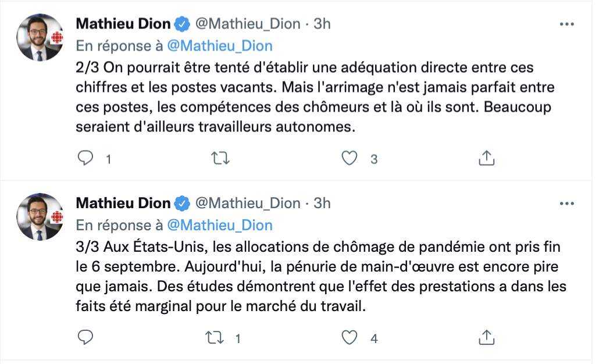Image resolution: width=599 pixels, height=364 pixels.
Task: Open the @Mathieu_Dion reply mention in second tweet
Action: [x=220, y=224]
